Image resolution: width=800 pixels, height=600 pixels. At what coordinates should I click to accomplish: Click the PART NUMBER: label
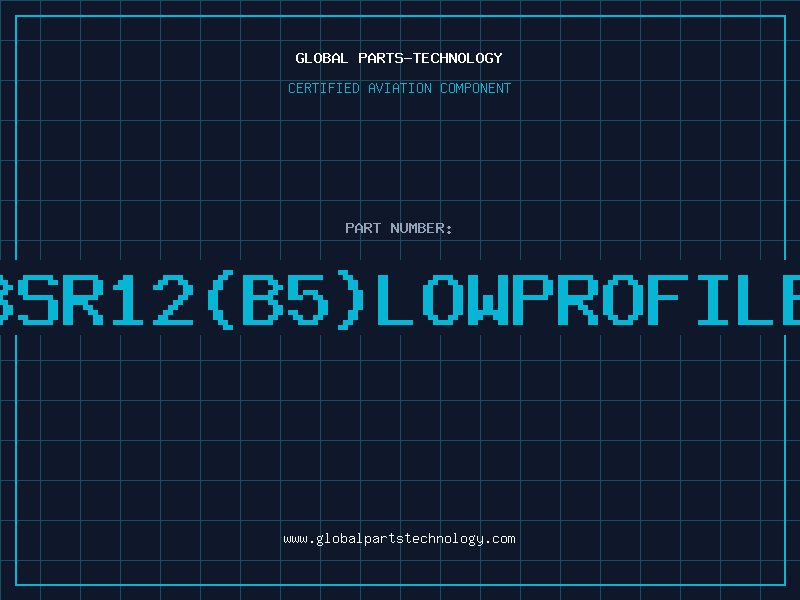(x=398, y=228)
